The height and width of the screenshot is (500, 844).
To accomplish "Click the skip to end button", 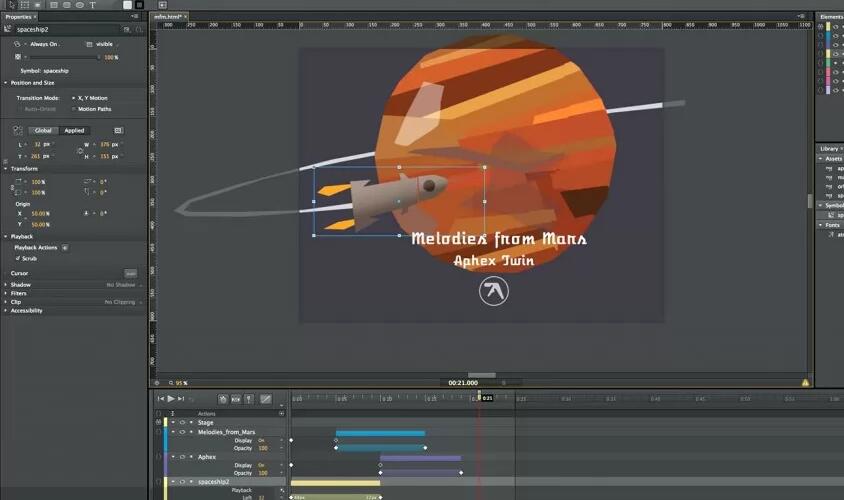I will 181,398.
